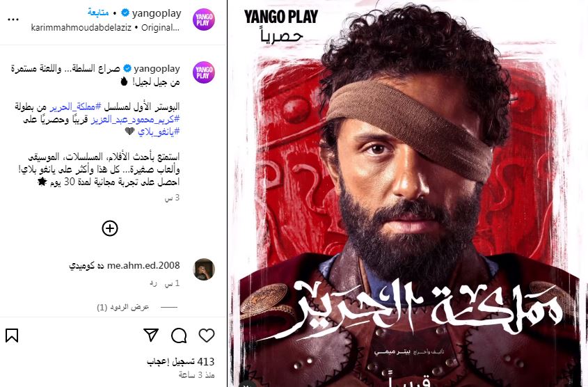Open the yangoplay username in the header
This screenshot has height=387, width=588.
point(157,13)
